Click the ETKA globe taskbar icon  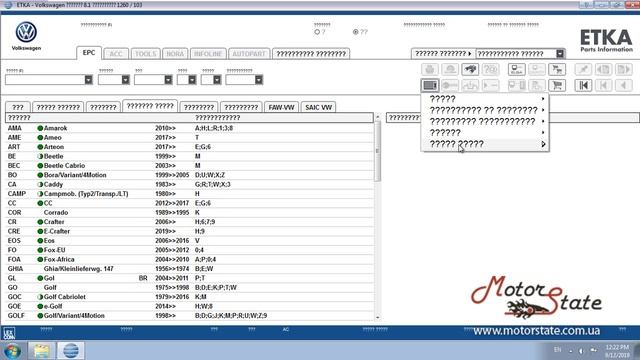tap(70, 351)
